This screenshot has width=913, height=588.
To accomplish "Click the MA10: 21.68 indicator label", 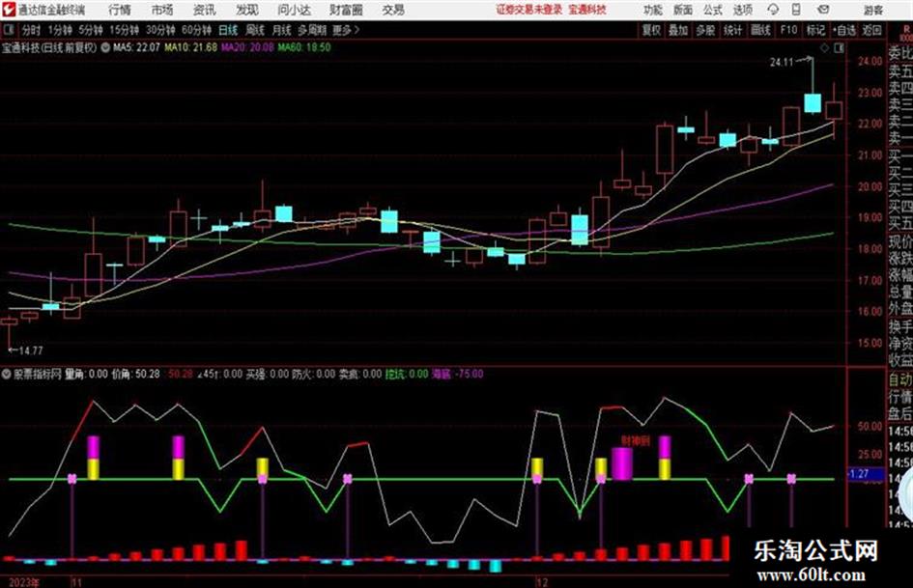I will coord(190,47).
